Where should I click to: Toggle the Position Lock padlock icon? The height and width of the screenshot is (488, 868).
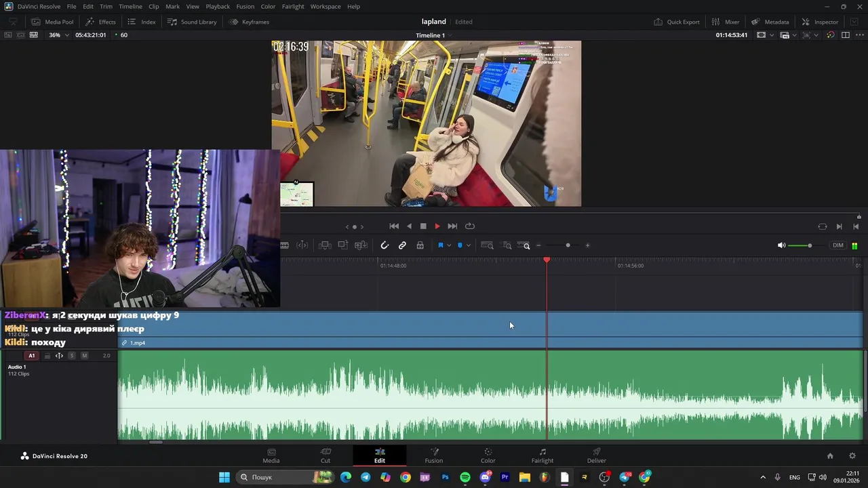[x=420, y=245]
